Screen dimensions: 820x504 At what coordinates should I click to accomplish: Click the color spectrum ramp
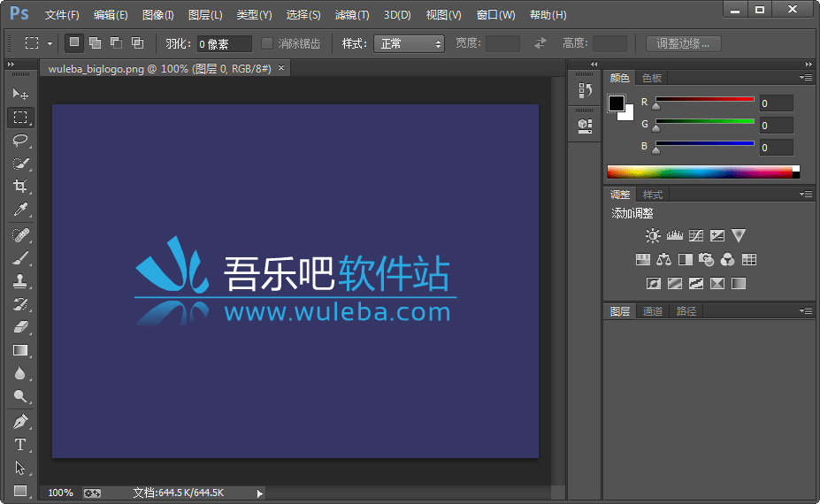703,172
